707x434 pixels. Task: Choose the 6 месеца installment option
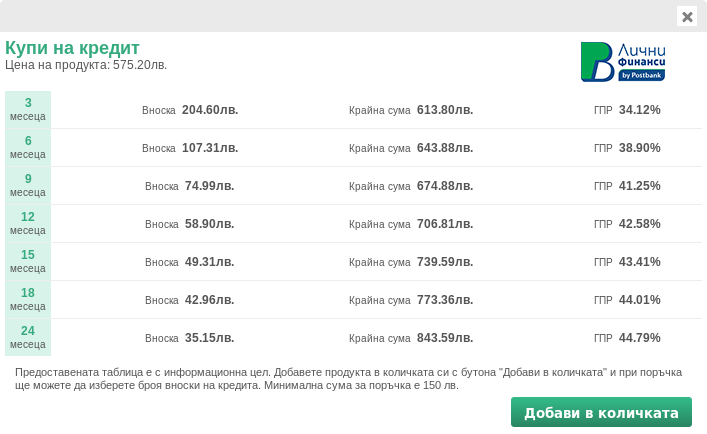[x=28, y=147]
